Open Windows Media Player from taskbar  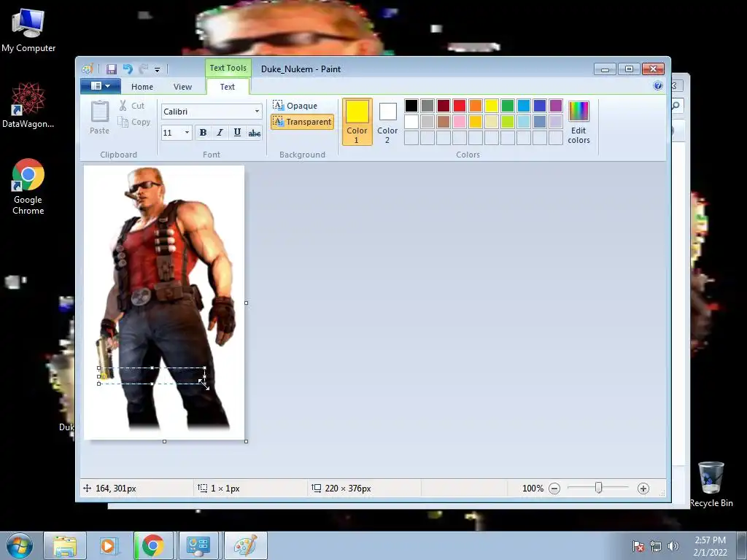(108, 545)
